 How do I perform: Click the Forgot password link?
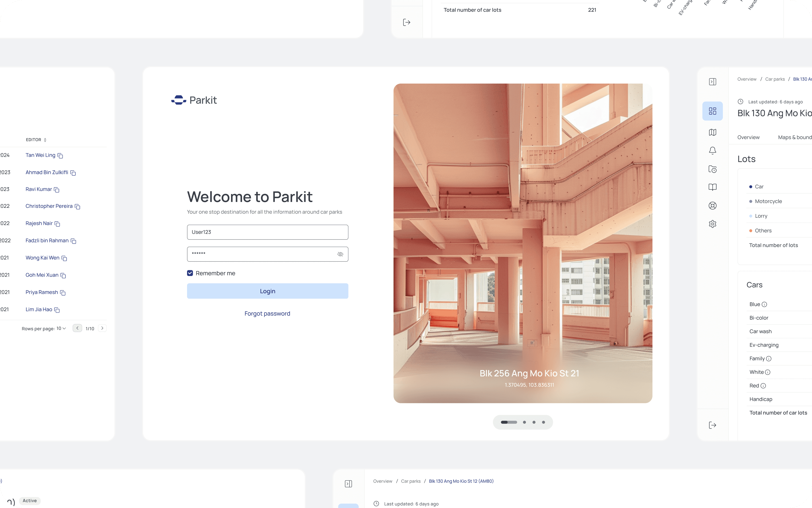pos(267,313)
